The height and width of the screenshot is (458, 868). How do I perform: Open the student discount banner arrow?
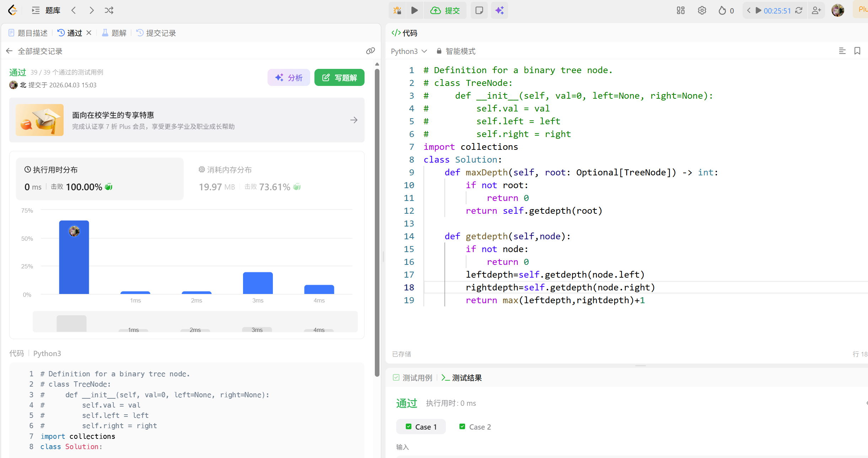tap(354, 120)
